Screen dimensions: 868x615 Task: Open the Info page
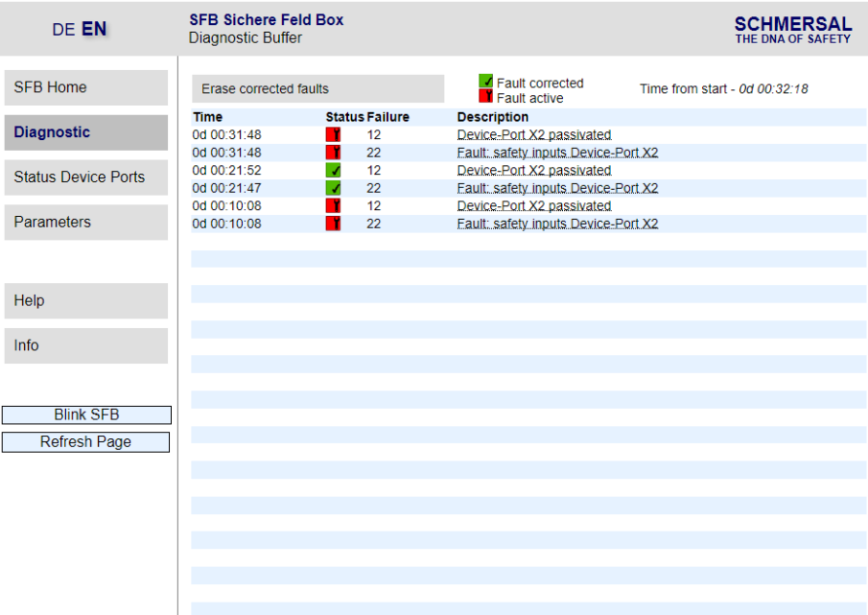(x=85, y=345)
